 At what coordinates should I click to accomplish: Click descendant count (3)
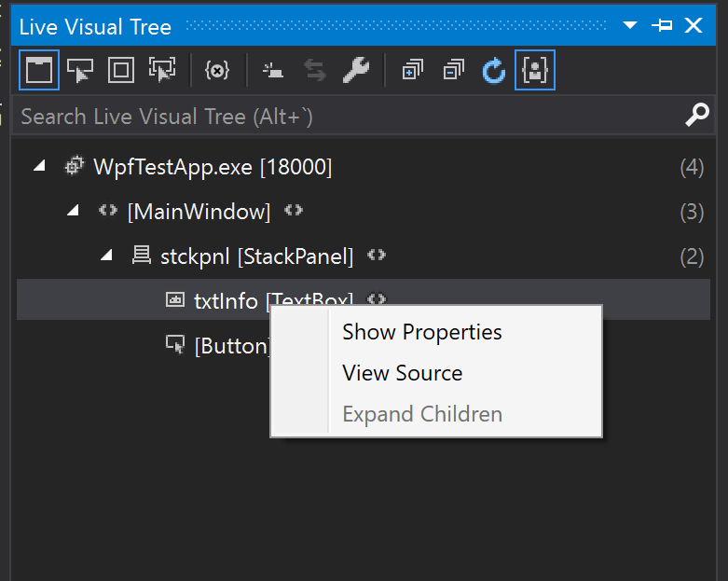click(692, 212)
